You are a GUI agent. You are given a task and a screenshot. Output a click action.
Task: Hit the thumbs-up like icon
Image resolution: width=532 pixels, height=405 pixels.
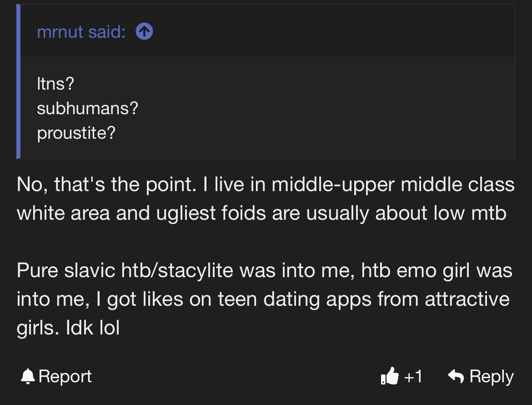pyautogui.click(x=389, y=377)
